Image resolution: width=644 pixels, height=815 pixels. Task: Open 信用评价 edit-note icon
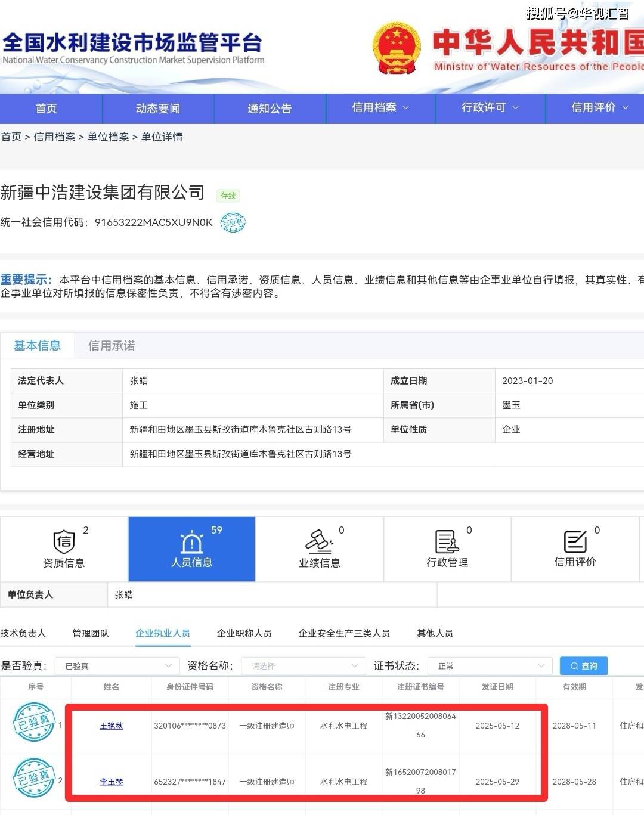(575, 541)
